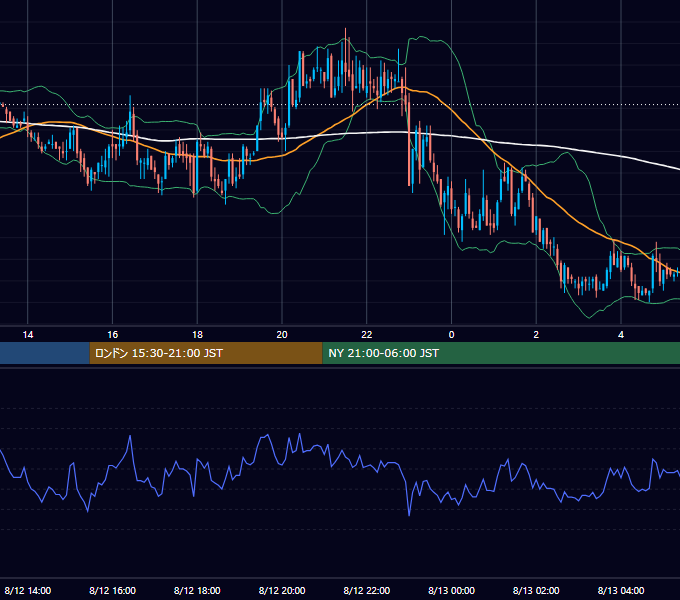
Task: Click the price chart time label 16
Action: (112, 335)
